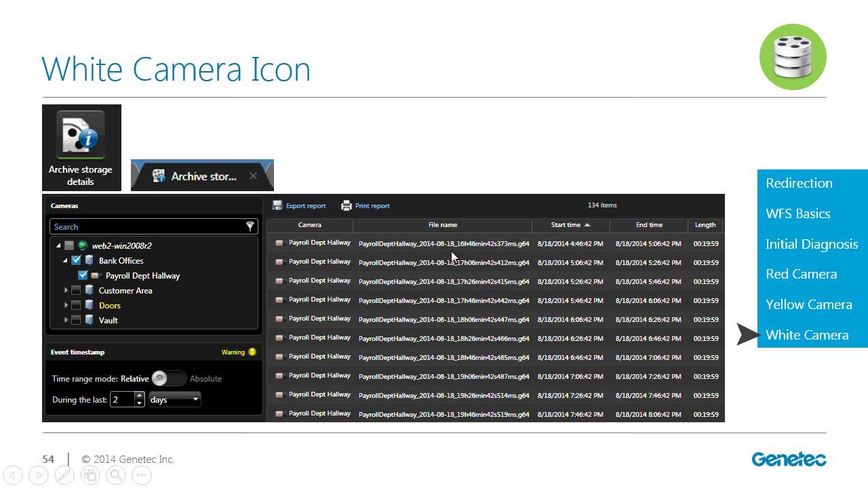Toggle the web2-win2008r2 checkbox
This screenshot has height=488, width=868.
coord(69,245)
